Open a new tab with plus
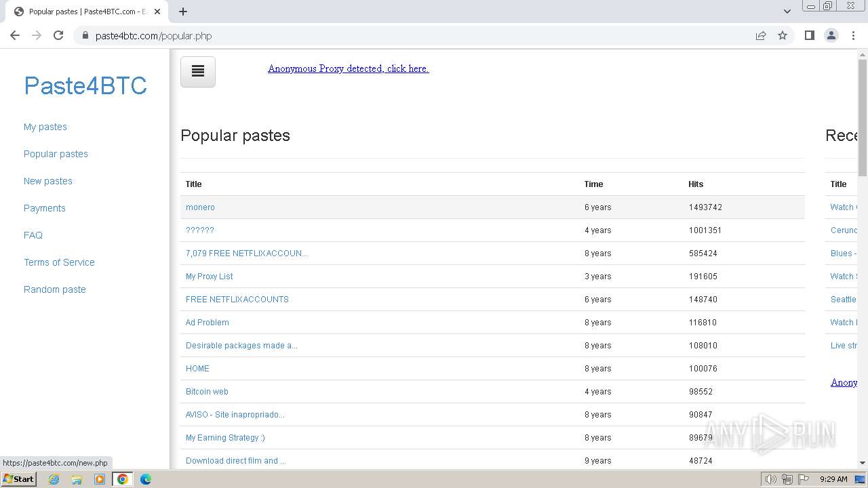The image size is (868, 488). click(x=183, y=12)
